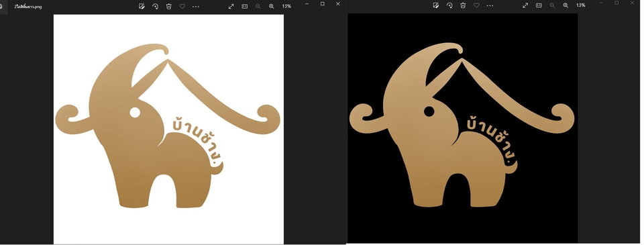Screen dimensions: 644x245
Task: Rotate the white-background logo in left window
Action: 155,6
